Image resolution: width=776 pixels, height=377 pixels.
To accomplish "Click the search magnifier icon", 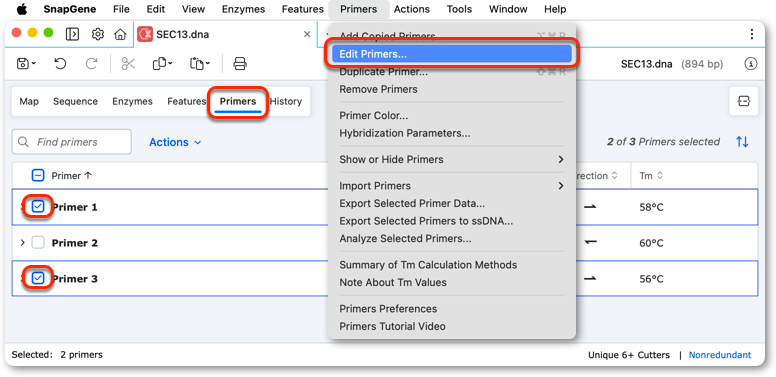I will click(23, 142).
